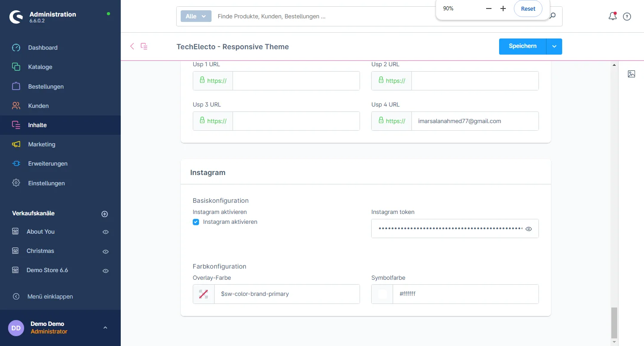This screenshot has width=644, height=346.
Task: Click the notification bell icon
Action: pos(612,17)
